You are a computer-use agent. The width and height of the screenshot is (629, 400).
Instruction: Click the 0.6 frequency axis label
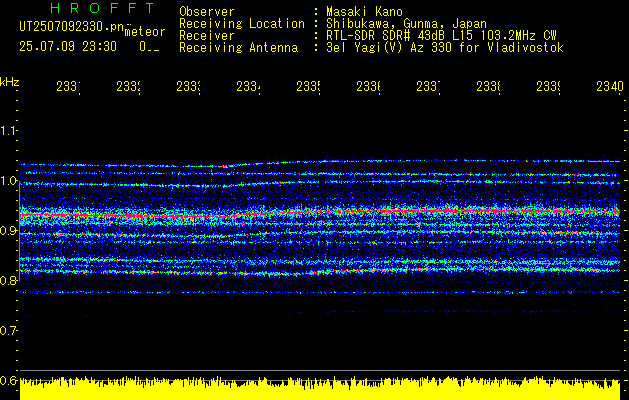click(8, 380)
